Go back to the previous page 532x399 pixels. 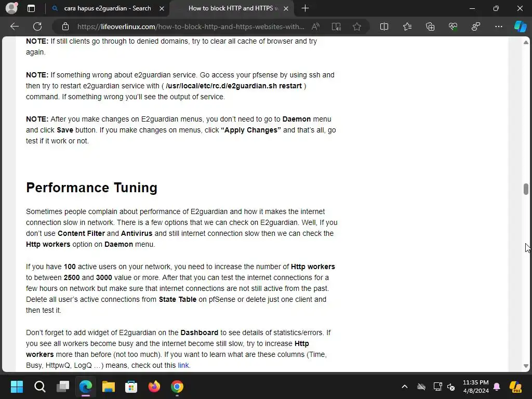(x=14, y=26)
